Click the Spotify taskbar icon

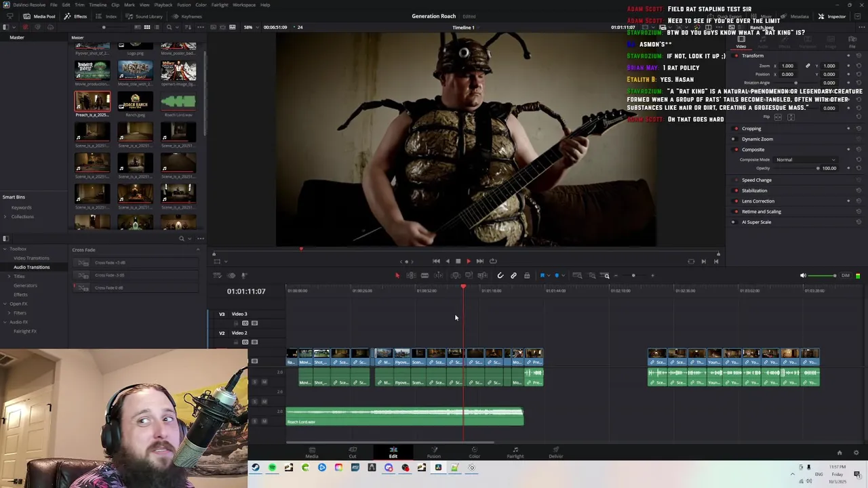(272, 468)
